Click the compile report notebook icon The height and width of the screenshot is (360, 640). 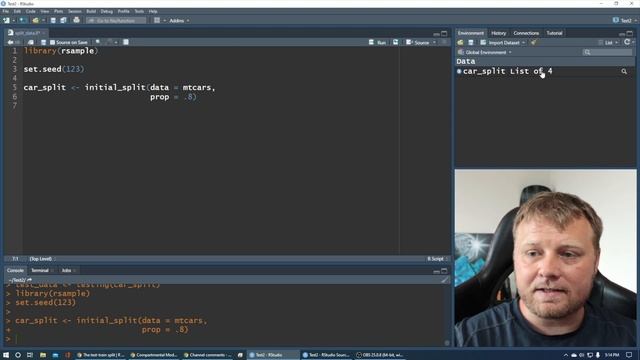[126, 42]
